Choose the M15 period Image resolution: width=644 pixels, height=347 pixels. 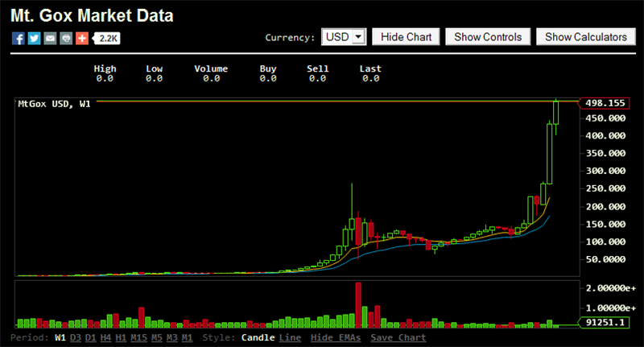(138, 337)
